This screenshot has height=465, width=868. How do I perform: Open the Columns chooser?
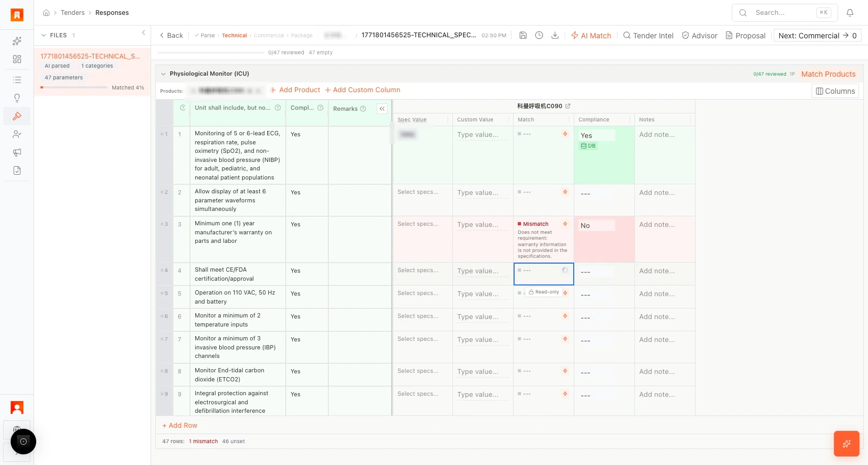pyautogui.click(x=835, y=91)
